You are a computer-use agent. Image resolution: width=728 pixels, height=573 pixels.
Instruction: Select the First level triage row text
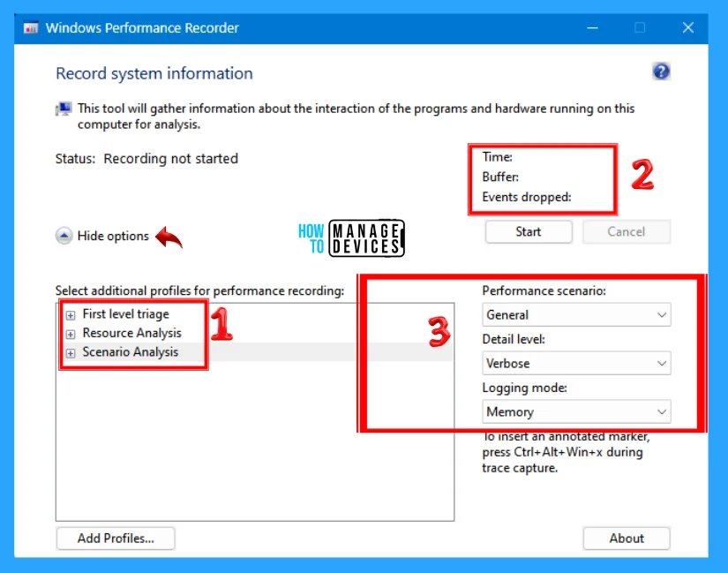click(x=126, y=314)
